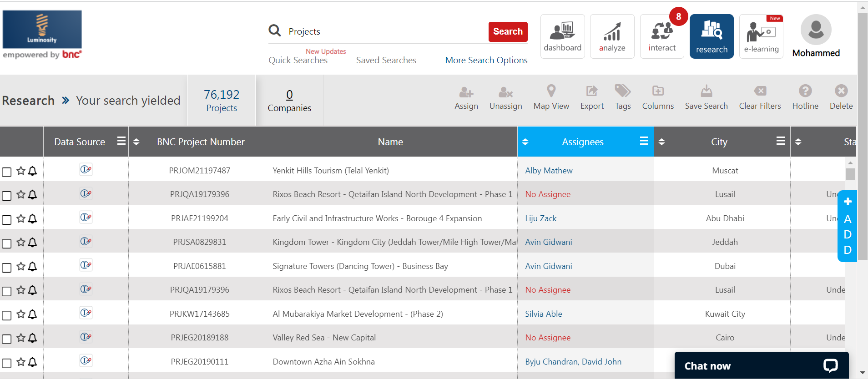868x380 pixels.
Task: Tick checkbox for Signature Towers row
Action: [6, 268]
